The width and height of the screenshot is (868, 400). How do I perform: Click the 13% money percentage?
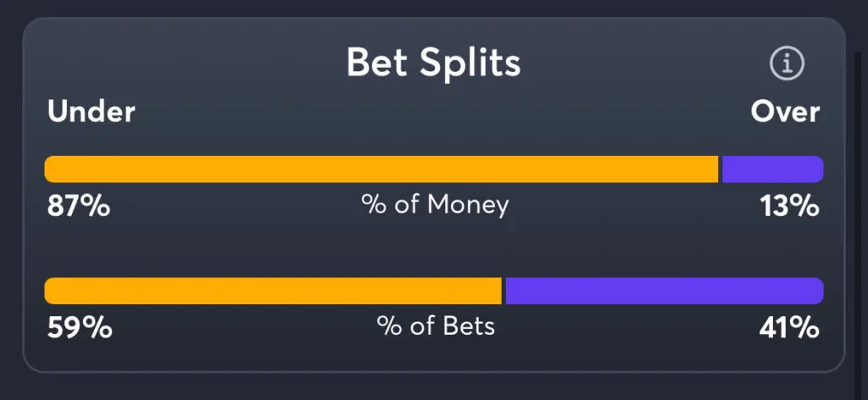pos(790,205)
